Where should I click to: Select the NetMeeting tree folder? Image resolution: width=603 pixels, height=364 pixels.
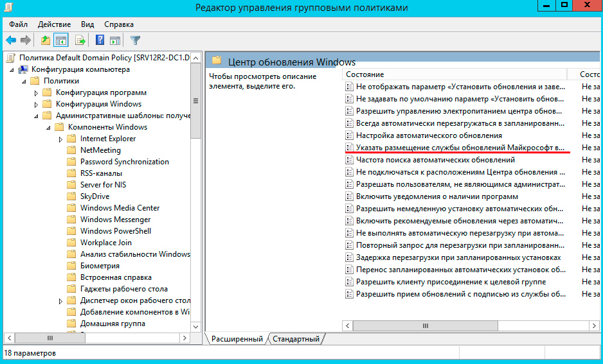[x=100, y=150]
